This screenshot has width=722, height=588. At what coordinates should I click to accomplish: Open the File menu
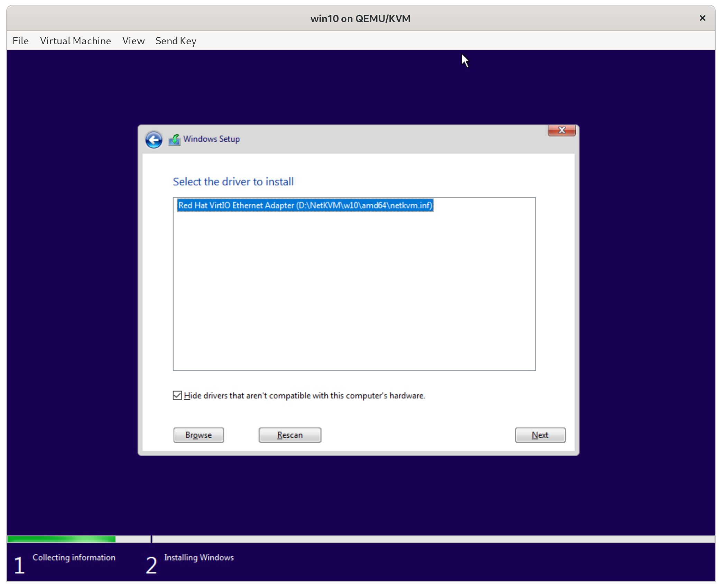20,40
